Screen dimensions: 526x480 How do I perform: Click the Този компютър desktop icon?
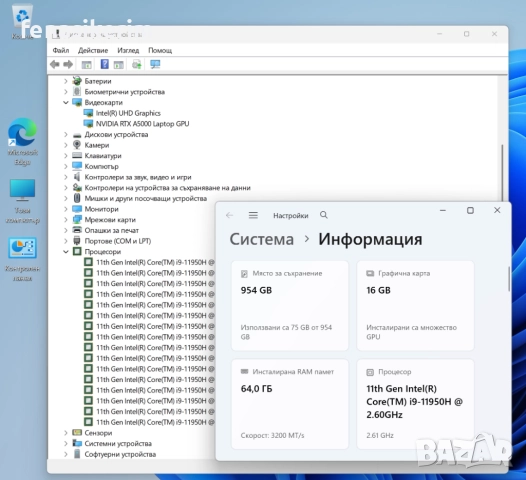coord(22,201)
